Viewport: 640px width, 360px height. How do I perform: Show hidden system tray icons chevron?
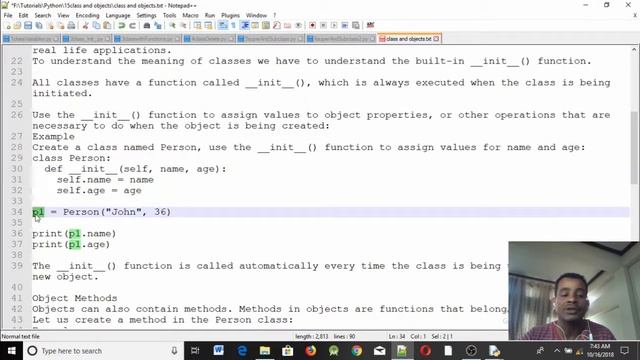coord(557,351)
